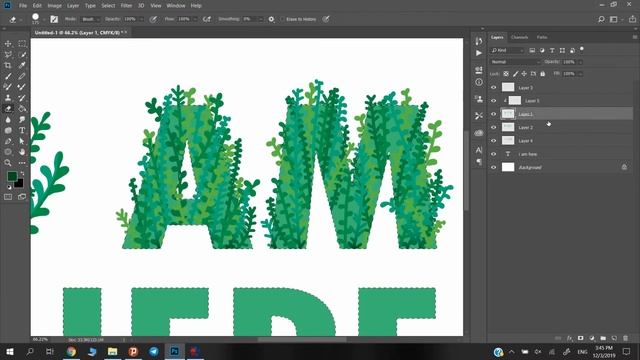Delete layer with trash icon

(625, 338)
